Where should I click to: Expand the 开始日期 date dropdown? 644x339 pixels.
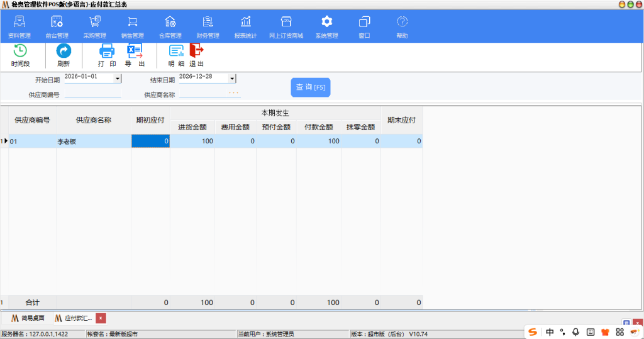click(117, 79)
